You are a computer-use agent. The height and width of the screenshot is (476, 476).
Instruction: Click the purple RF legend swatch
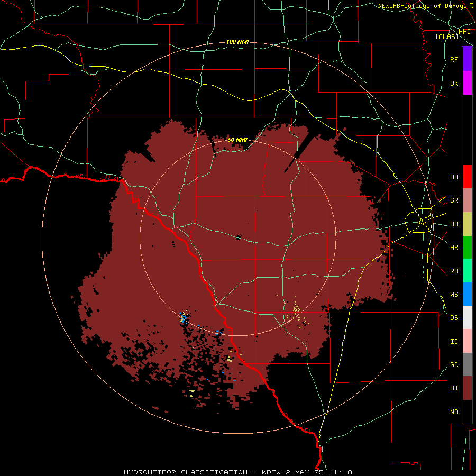click(x=467, y=59)
